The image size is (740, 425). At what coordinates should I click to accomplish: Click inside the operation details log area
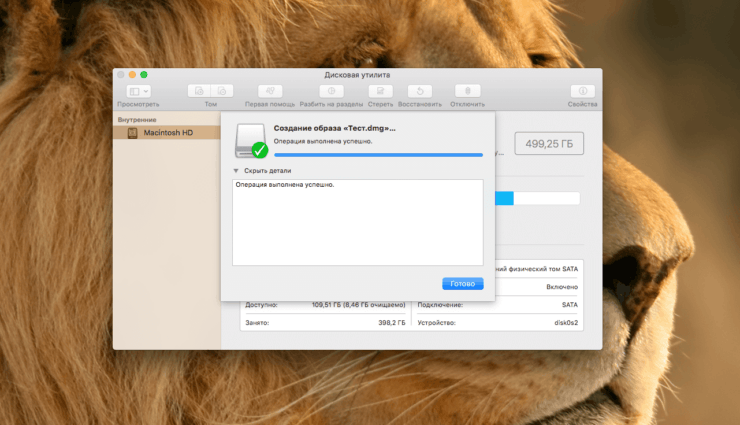[x=357, y=225]
